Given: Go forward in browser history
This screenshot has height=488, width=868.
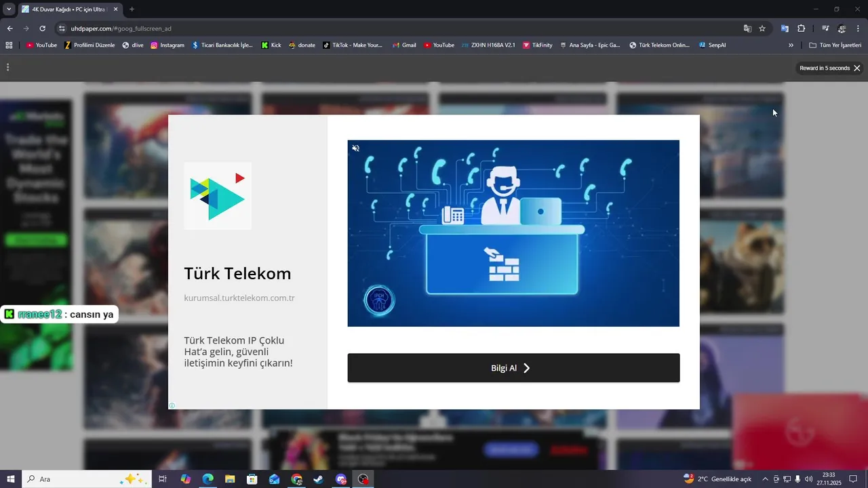Looking at the screenshot, I should pos(26,28).
